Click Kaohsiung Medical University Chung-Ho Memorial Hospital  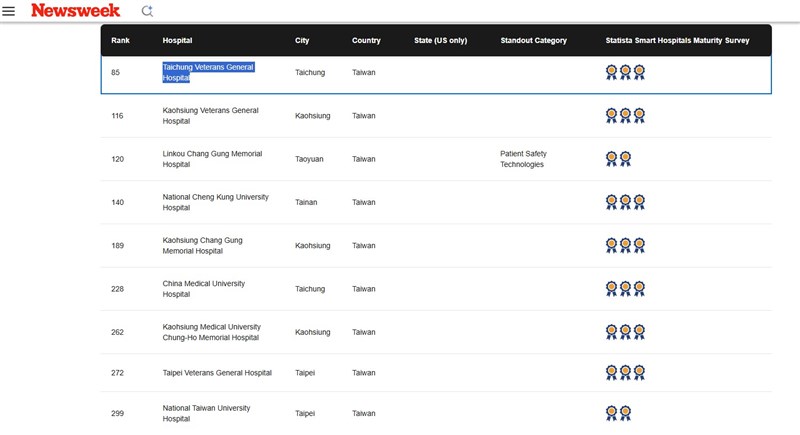tap(211, 332)
